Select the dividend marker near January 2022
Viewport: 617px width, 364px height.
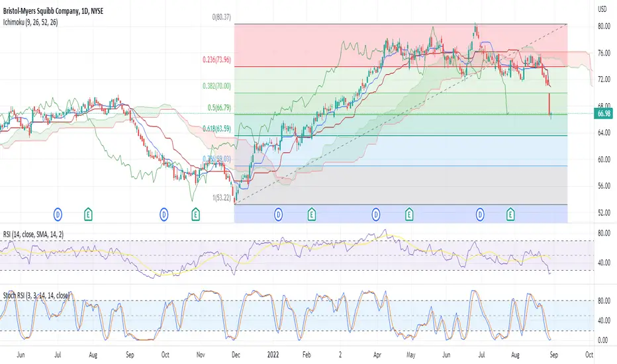pos(278,214)
